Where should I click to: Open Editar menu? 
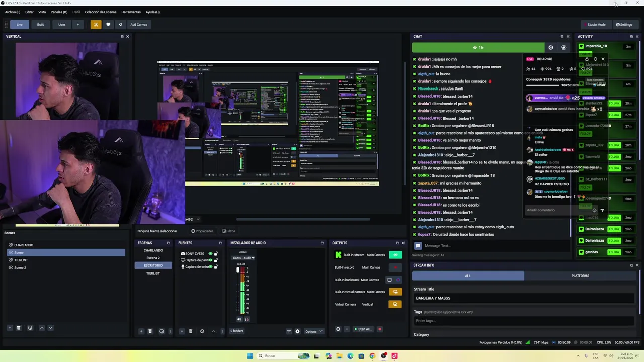click(29, 12)
